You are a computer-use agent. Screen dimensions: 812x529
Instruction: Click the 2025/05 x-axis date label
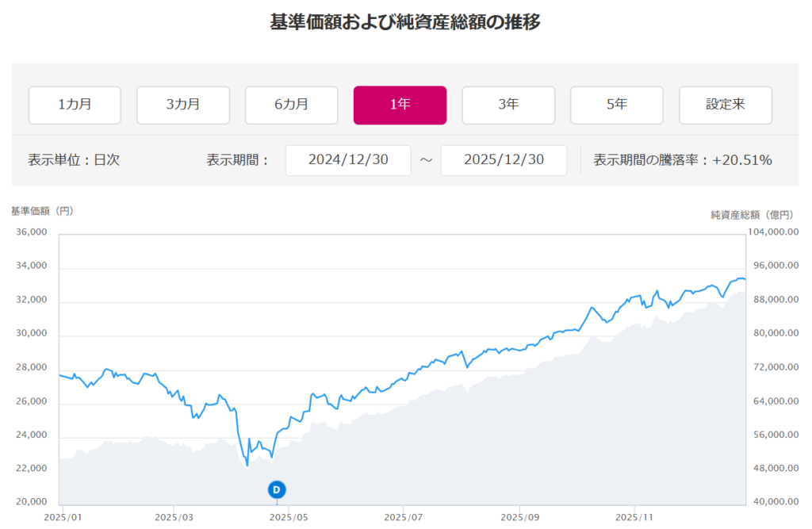click(289, 516)
